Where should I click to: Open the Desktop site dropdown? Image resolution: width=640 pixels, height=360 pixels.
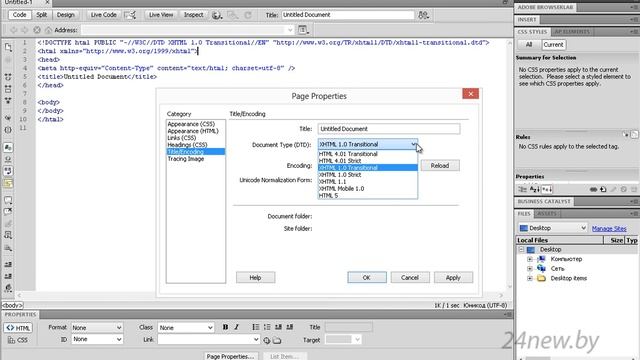553,228
